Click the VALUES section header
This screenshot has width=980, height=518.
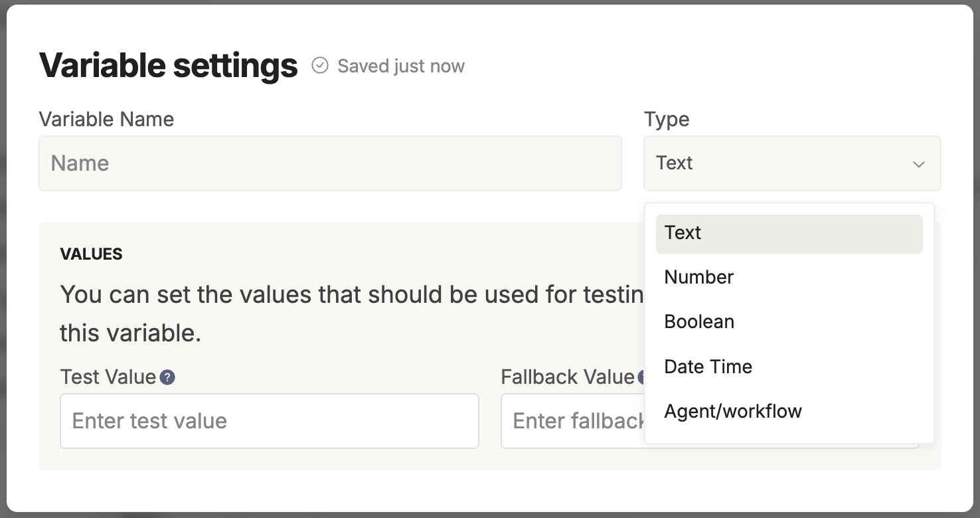[x=91, y=254]
